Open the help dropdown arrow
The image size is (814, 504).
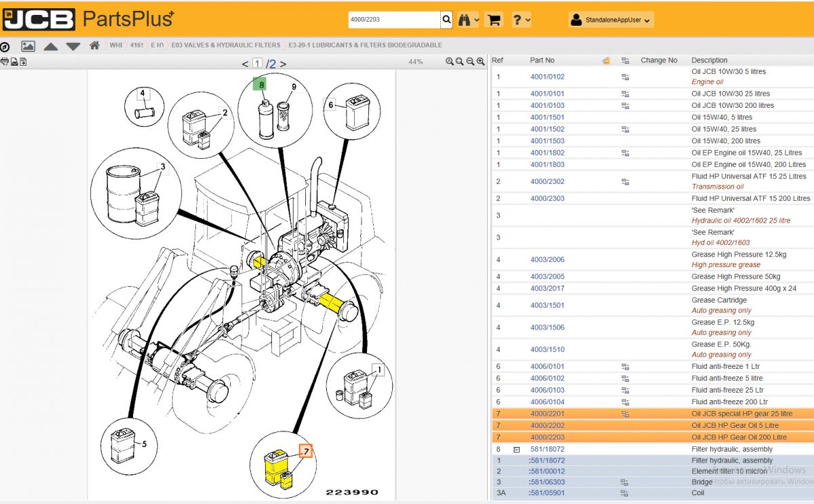point(528,20)
